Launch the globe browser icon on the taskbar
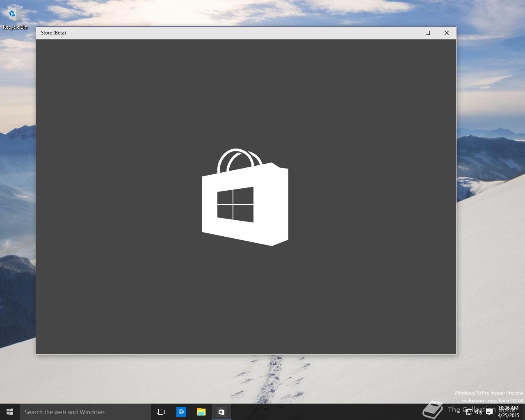525x420 pixels. point(181,412)
